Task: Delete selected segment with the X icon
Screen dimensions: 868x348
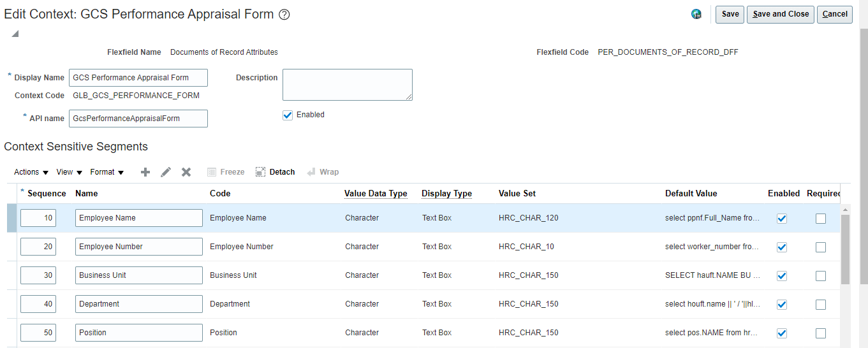Action: (186, 172)
